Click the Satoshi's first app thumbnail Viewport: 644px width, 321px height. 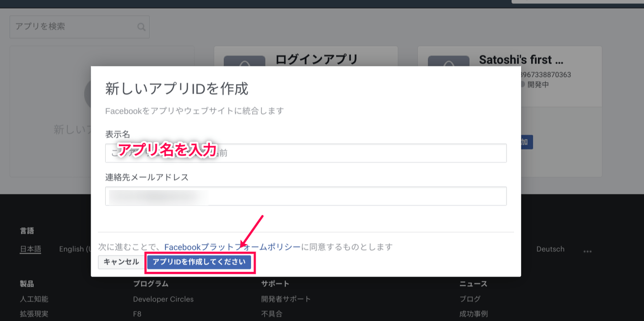pyautogui.click(x=448, y=61)
